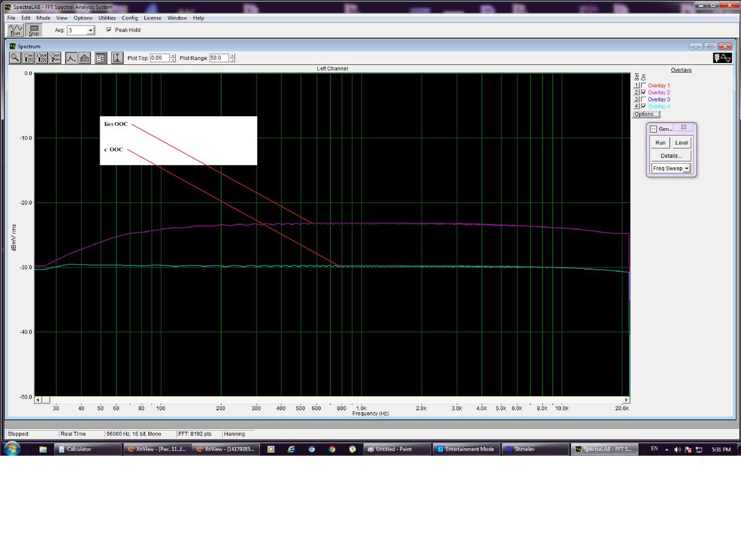Open the File menu
Screen dimensions: 741x560
click(11, 18)
